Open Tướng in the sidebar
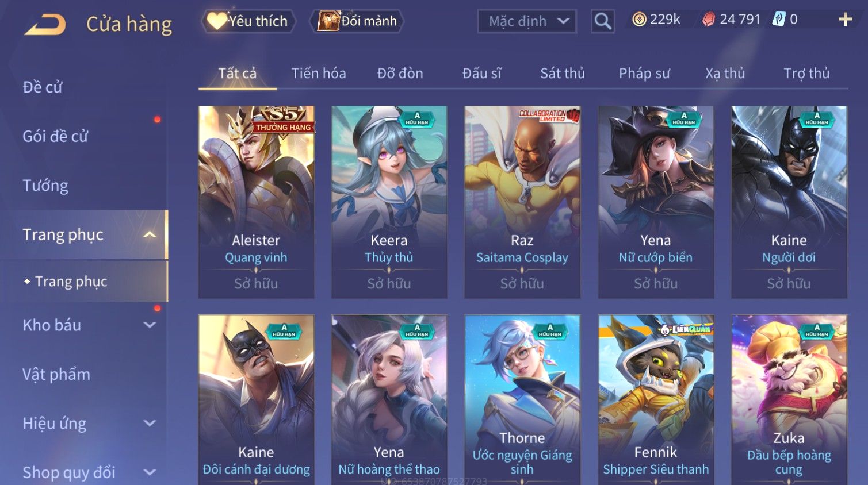 tap(45, 185)
